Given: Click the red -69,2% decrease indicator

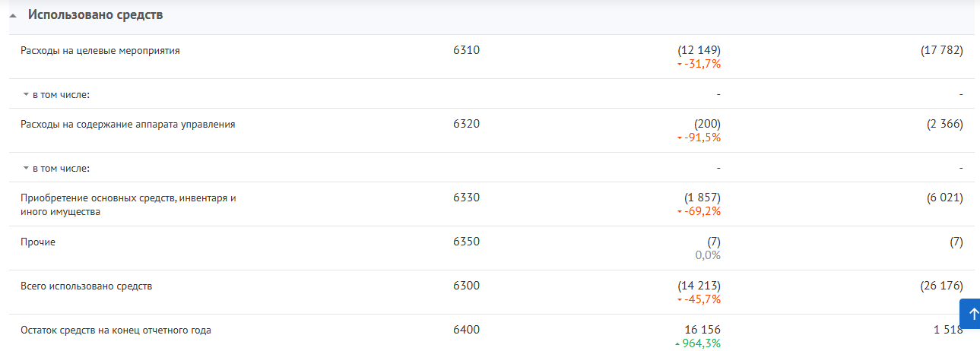Looking at the screenshot, I should [699, 212].
